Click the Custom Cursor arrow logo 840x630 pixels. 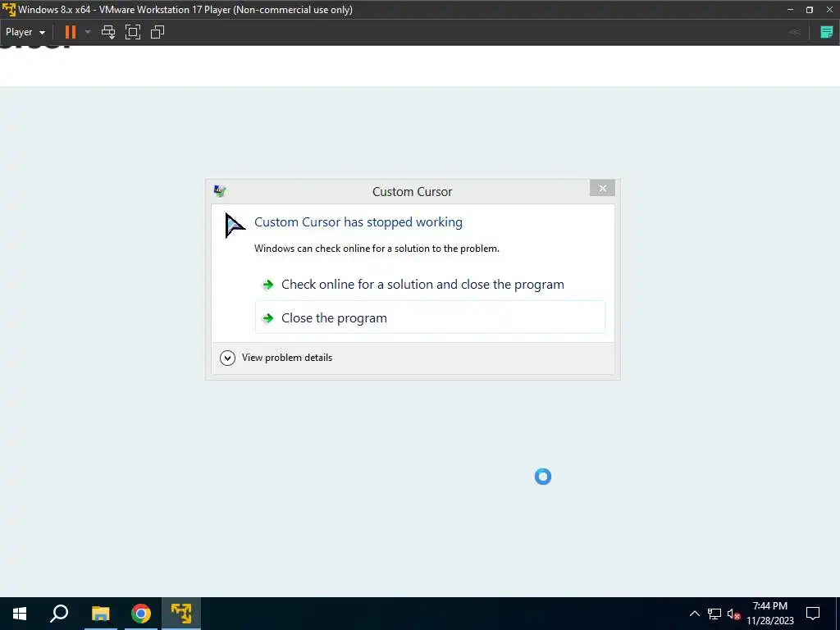point(235,226)
